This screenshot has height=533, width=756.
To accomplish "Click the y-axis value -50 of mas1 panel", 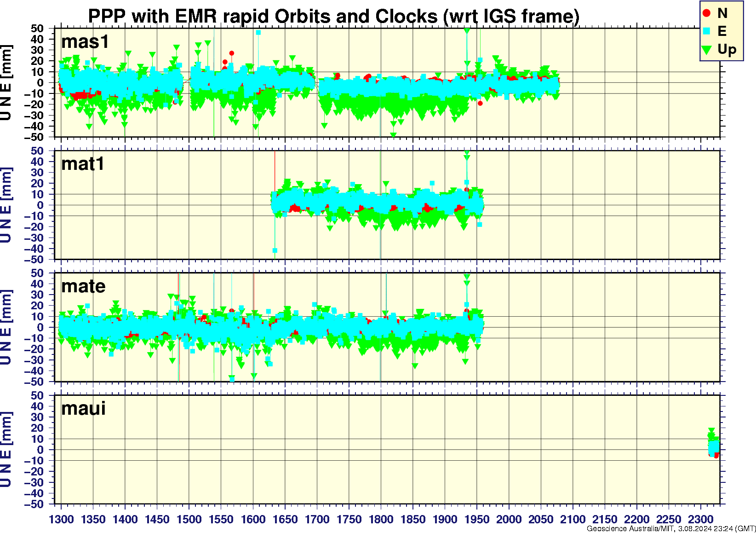I will click(34, 137).
